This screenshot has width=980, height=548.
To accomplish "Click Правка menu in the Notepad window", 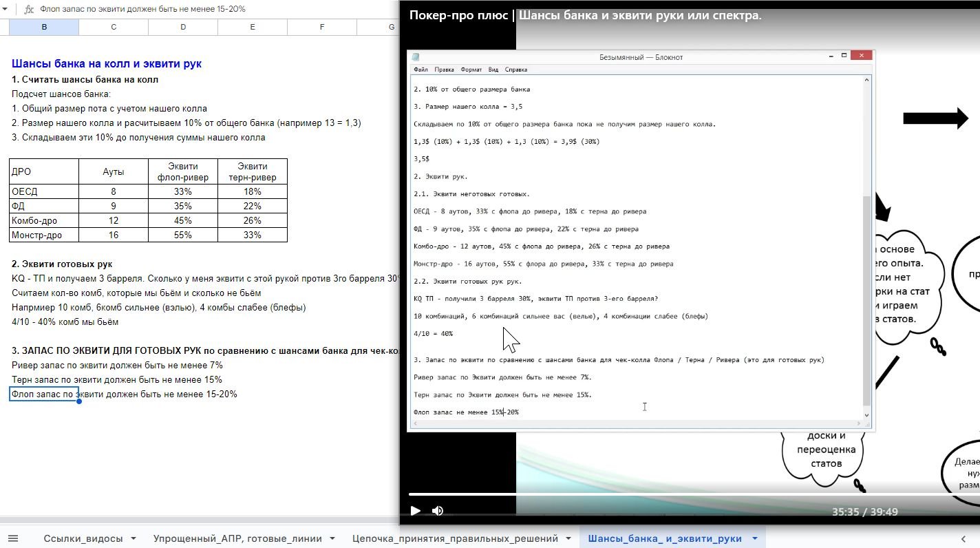I will pos(445,70).
